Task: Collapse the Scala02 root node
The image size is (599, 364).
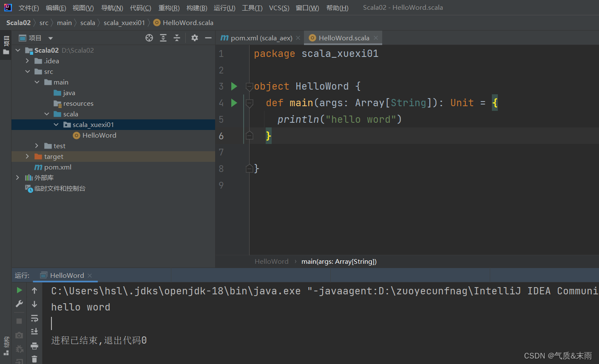Action: coord(18,50)
